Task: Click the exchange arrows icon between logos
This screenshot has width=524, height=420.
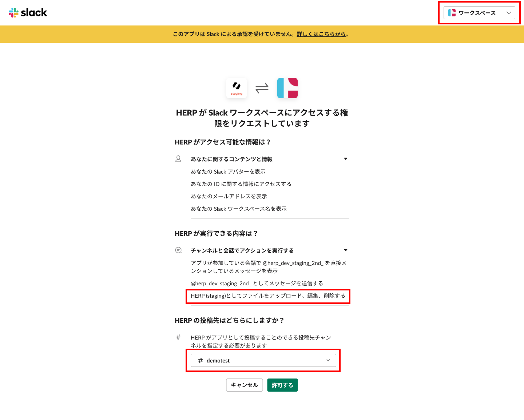Action: pyautogui.click(x=262, y=88)
